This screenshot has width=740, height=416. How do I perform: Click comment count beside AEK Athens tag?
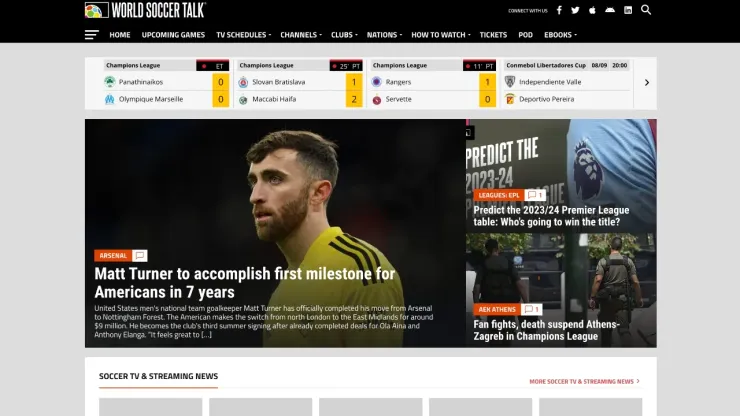[531, 309]
